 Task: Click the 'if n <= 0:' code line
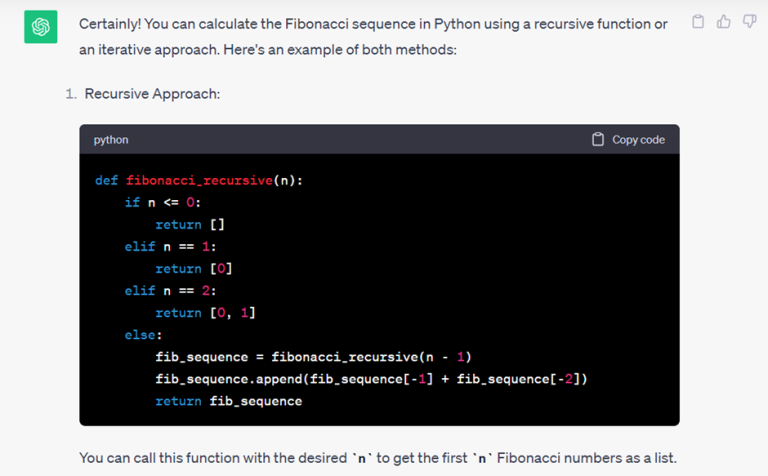pyautogui.click(x=163, y=202)
